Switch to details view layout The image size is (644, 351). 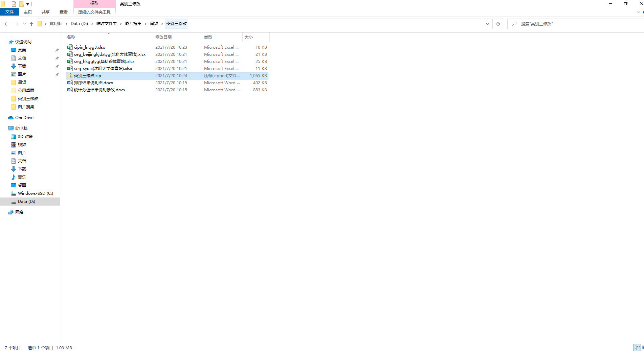637,347
